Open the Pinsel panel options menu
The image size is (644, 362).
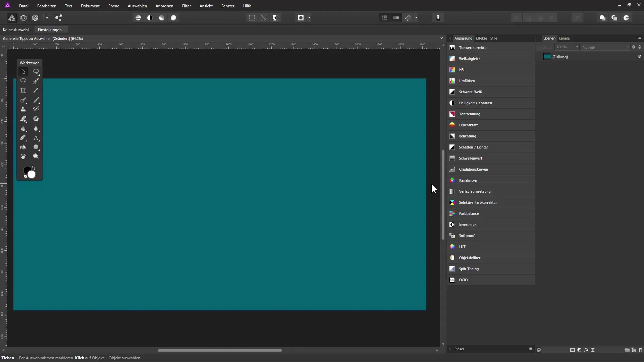tap(531, 349)
